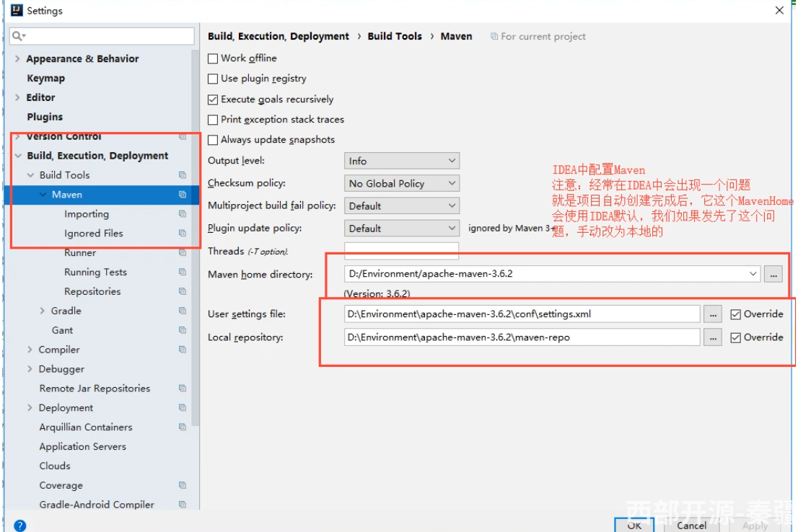Screen dimensions: 798x532
Task: Click the Cancel button
Action: pos(691,526)
